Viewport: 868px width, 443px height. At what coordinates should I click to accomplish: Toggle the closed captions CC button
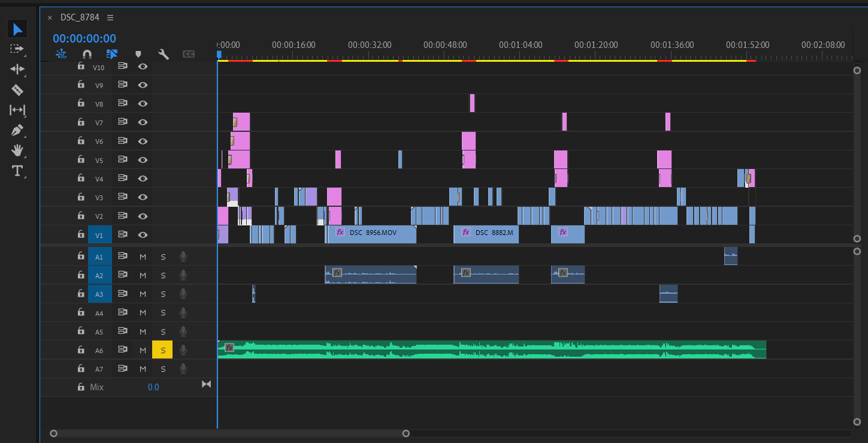[188, 54]
